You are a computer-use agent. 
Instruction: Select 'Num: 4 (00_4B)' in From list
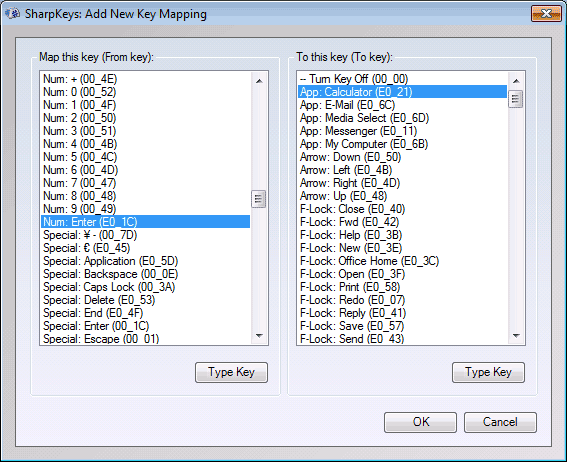pos(146,144)
